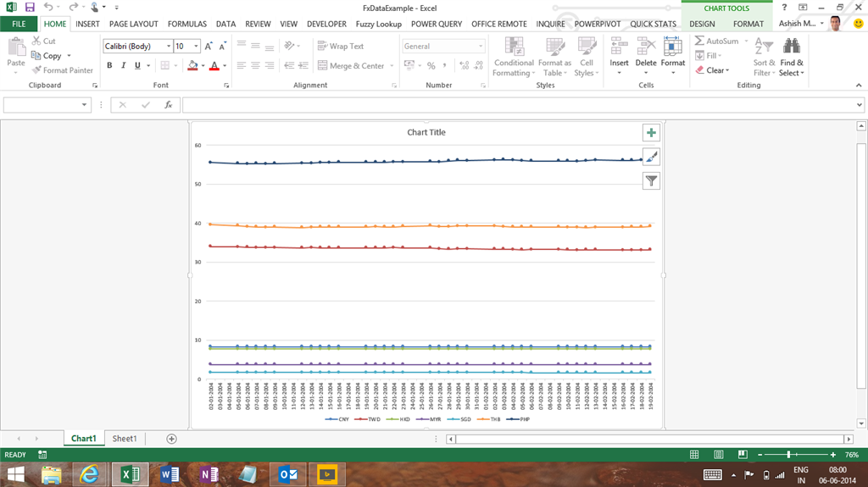The height and width of the screenshot is (487, 868).
Task: Open the Font Color dropdown arrow
Action: coord(225,65)
